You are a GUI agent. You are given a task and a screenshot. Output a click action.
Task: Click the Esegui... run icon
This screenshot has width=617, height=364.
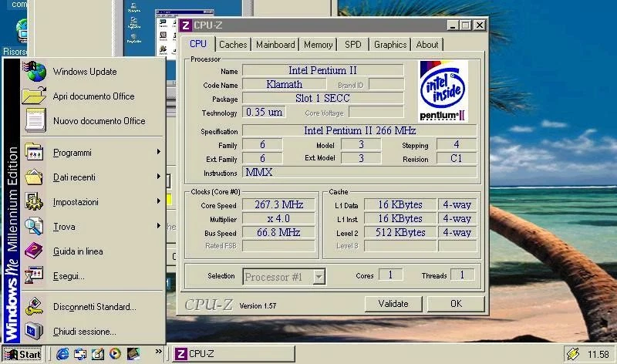tap(34, 275)
